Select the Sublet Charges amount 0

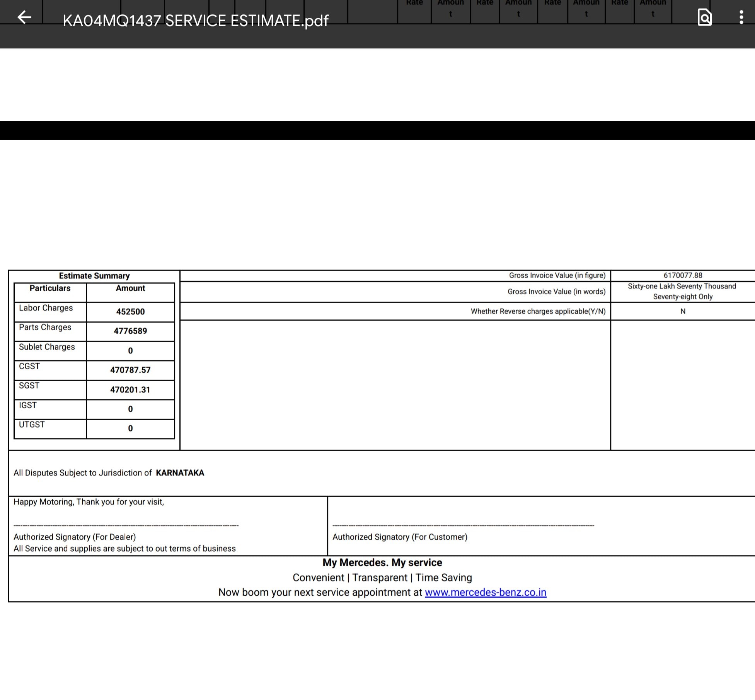[x=130, y=351]
